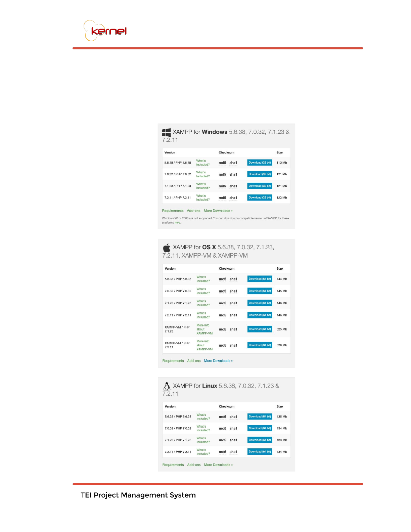The image size is (411, 532).
Task: Download Windows XAMPP 5.6.38 (32 bit)
Action: (x=260, y=163)
